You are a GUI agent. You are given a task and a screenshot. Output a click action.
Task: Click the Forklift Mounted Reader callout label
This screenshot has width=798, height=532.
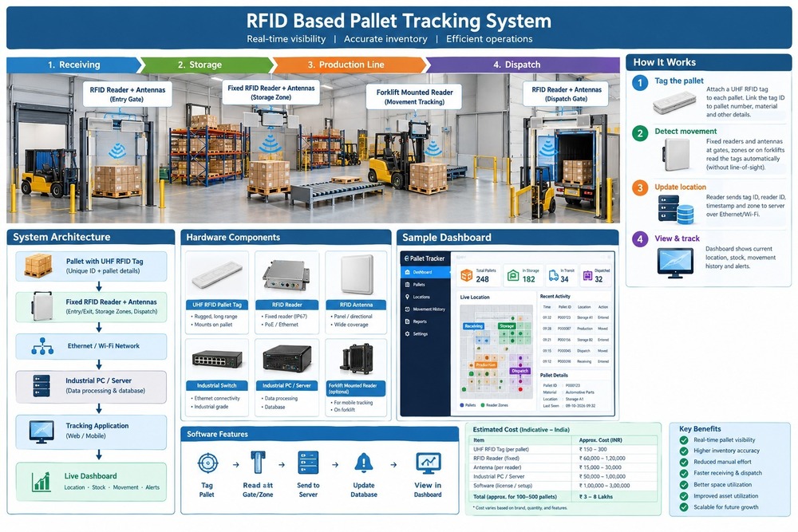414,97
